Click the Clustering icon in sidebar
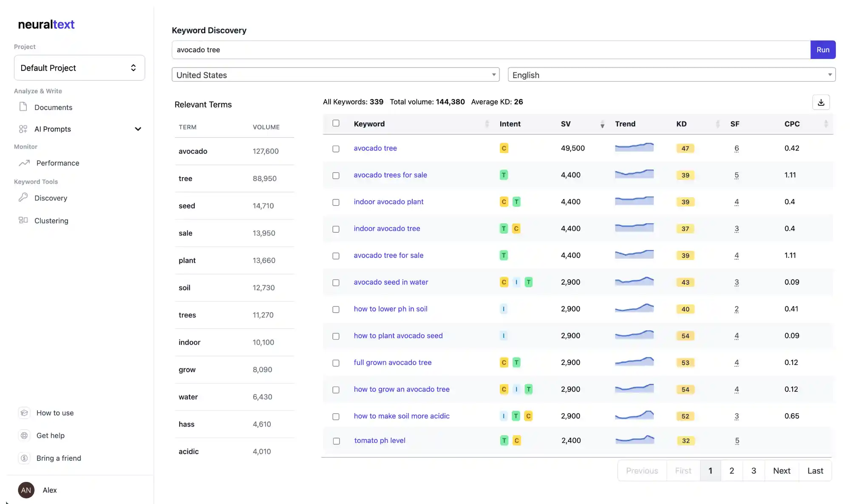 pos(23,220)
